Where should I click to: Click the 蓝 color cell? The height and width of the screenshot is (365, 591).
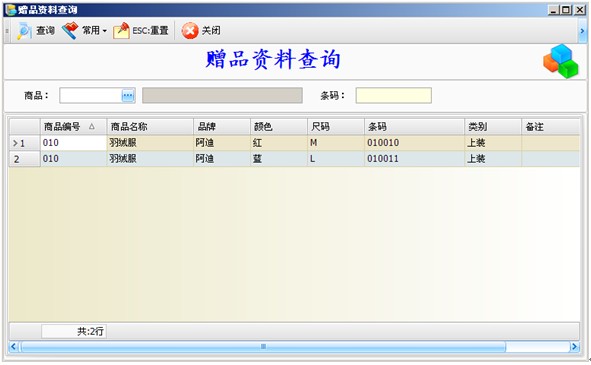(x=279, y=159)
